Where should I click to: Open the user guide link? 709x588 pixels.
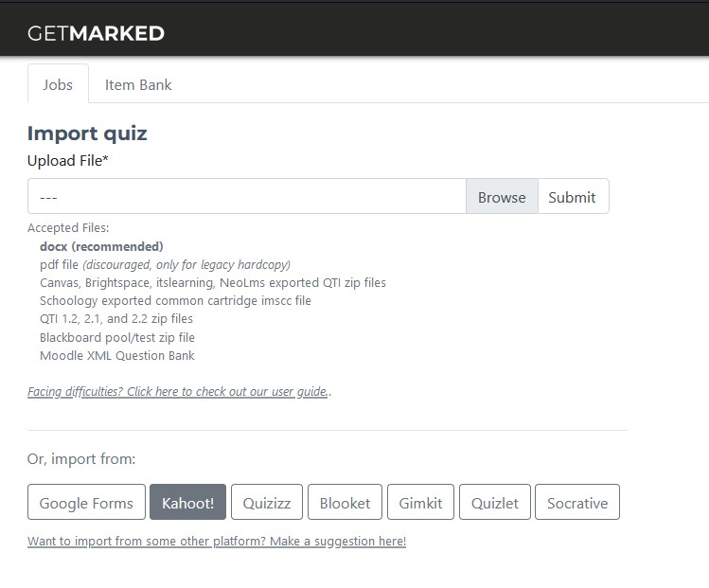point(178,392)
